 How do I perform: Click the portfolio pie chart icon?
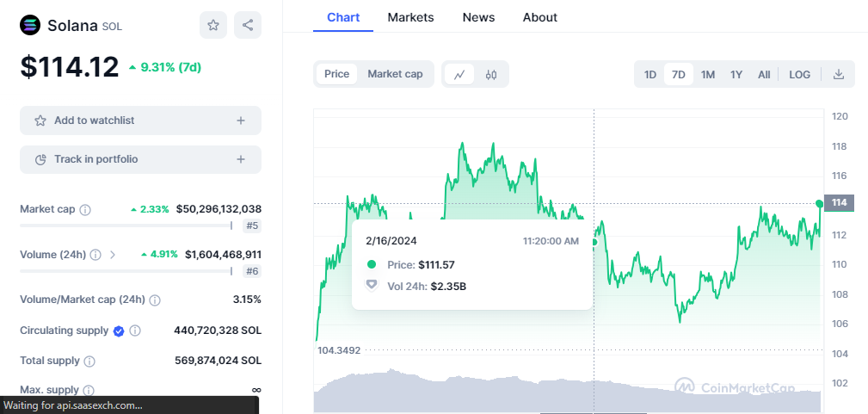click(x=40, y=159)
